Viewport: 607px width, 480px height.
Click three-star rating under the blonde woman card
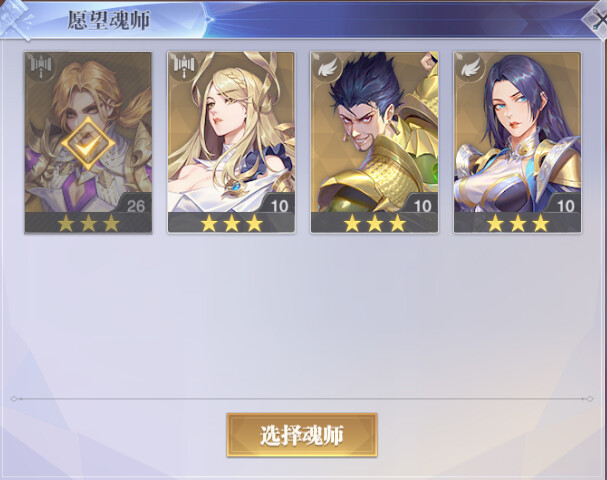tap(231, 223)
